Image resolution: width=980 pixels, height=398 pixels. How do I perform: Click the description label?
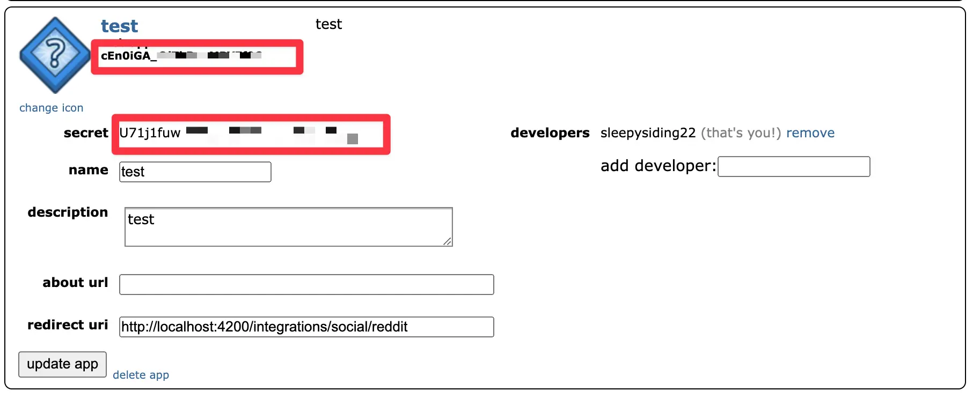(x=68, y=212)
